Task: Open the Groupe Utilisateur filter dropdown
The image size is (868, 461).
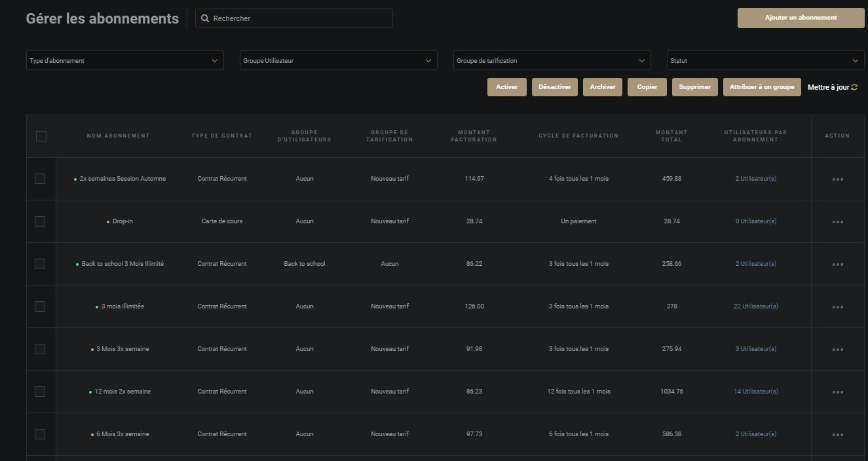Action: point(338,60)
